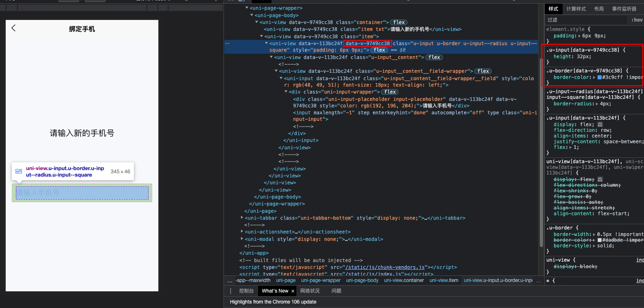Image resolution: width=644 pixels, height=308 pixels.
Task: Expand the uni-tabbar node
Action: (242, 218)
